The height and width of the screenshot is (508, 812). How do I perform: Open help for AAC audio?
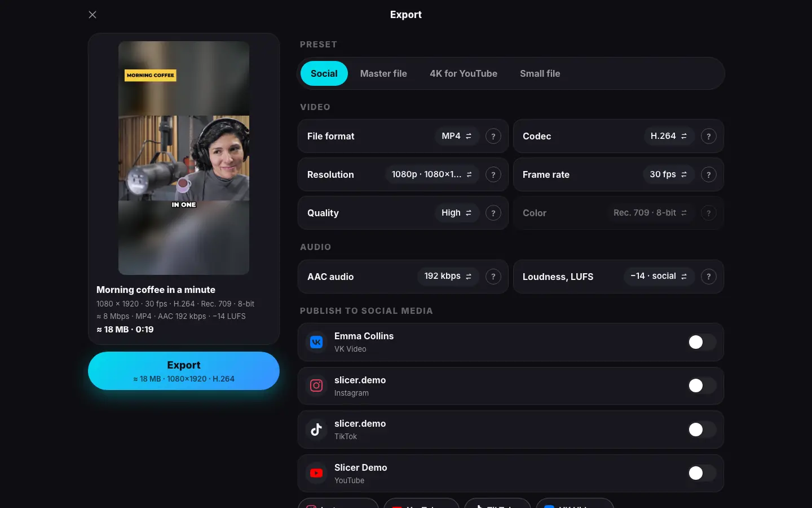(493, 277)
